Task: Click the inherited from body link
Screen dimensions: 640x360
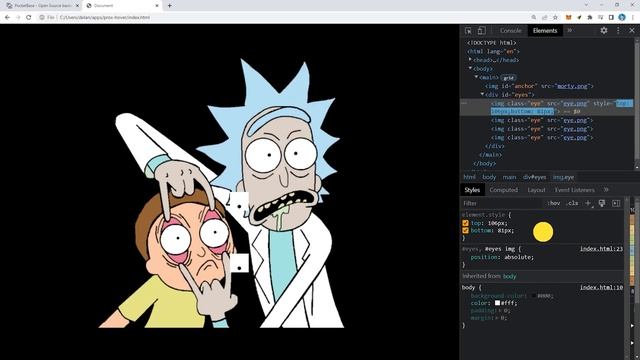Action: tap(509, 276)
